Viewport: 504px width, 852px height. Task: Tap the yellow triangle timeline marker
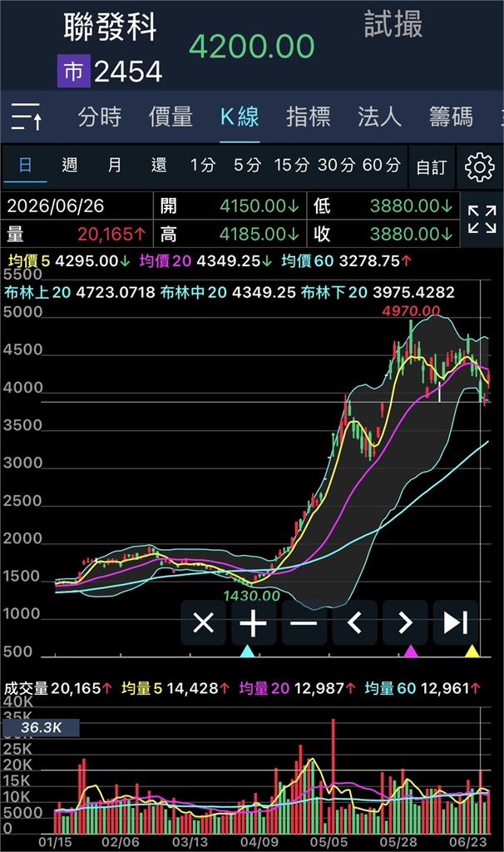(472, 651)
